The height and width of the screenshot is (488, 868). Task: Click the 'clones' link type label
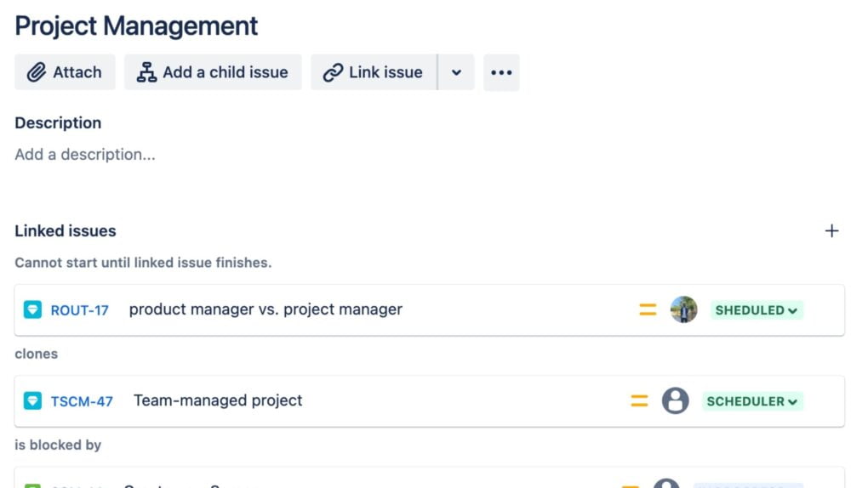click(36, 354)
